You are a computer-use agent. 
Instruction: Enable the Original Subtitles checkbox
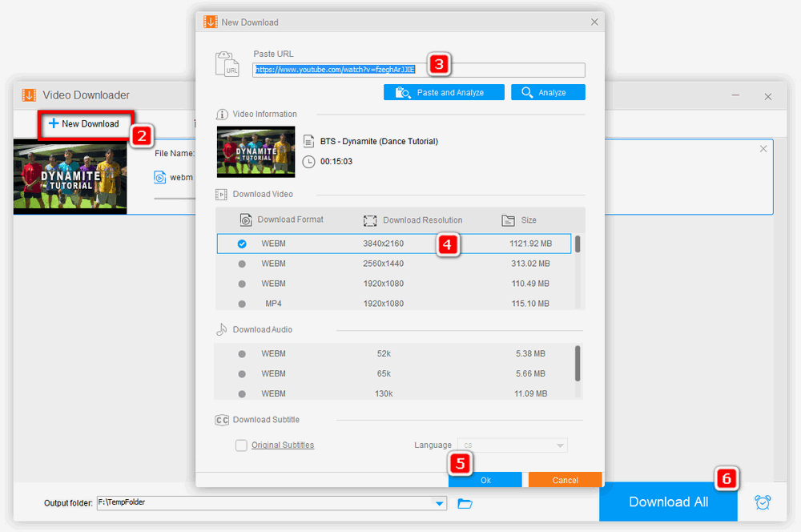tap(241, 445)
